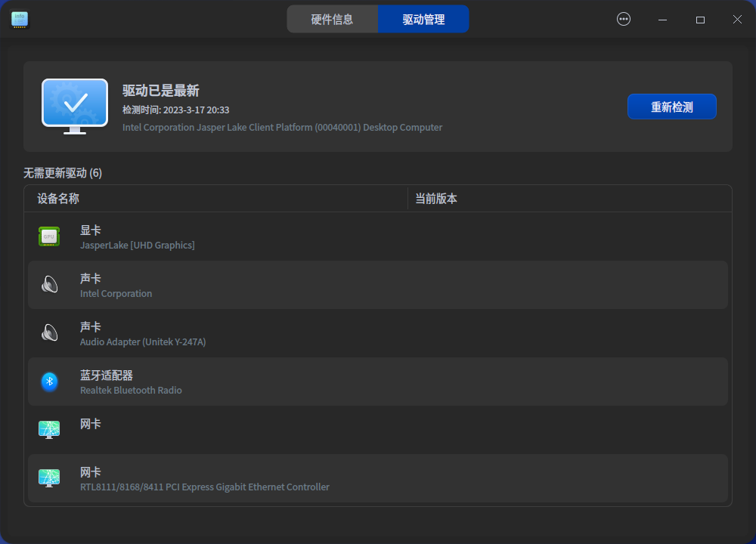Click speaker icon for Intel Corporation sound card
Screen dimensions: 756x544
click(49, 285)
